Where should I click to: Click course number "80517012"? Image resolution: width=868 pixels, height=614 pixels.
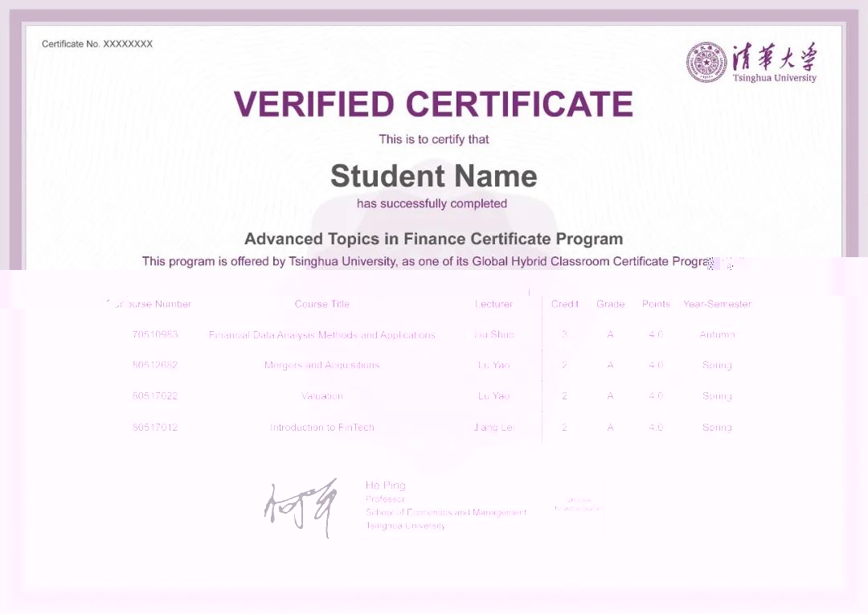pyautogui.click(x=155, y=428)
